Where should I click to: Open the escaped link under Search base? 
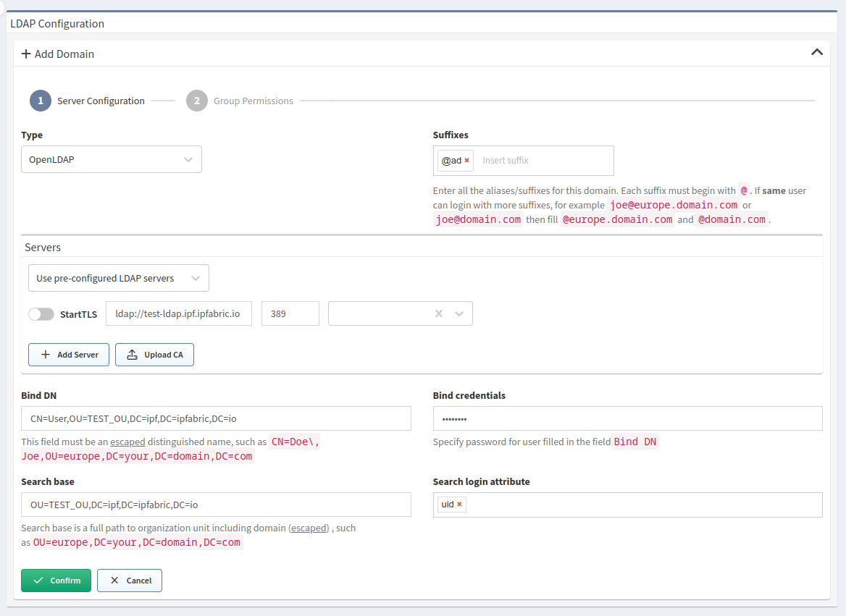(x=309, y=528)
